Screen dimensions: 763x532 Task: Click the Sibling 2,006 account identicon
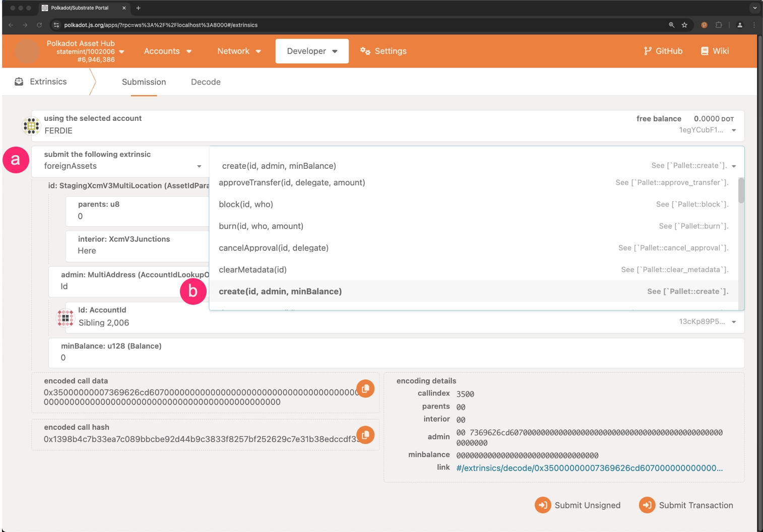[x=66, y=318]
